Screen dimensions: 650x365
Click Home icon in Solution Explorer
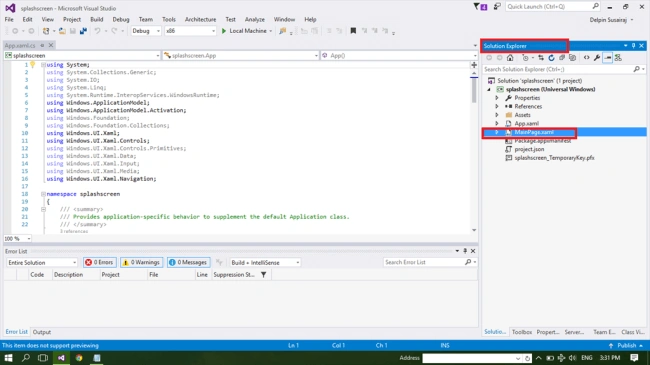510,58
